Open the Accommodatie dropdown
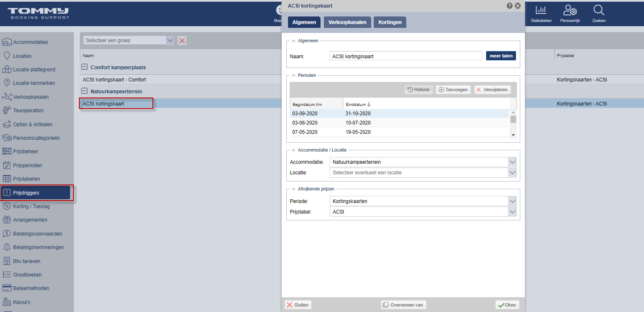This screenshot has height=312, width=644. click(x=512, y=162)
